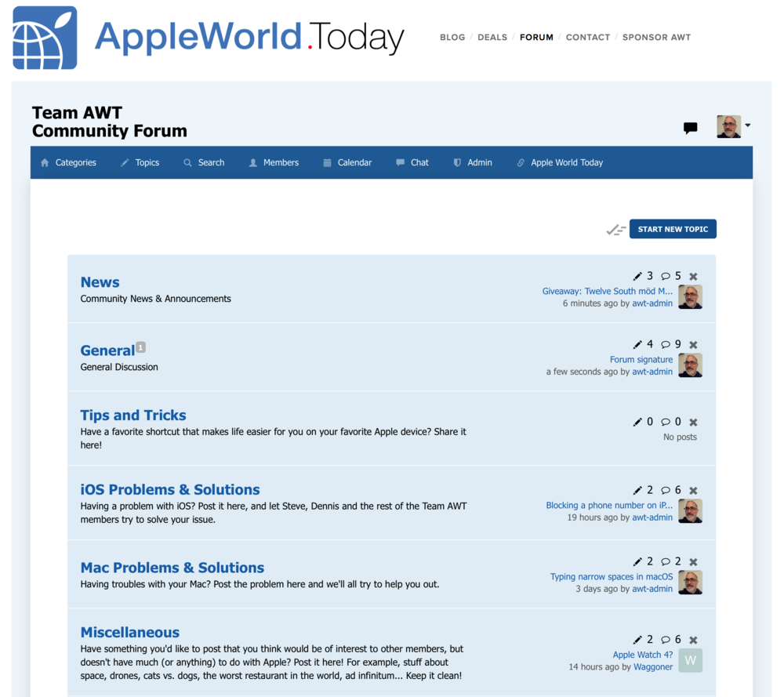
Task: Click replies bubble icon in Mac Problems row
Action: 666,562
